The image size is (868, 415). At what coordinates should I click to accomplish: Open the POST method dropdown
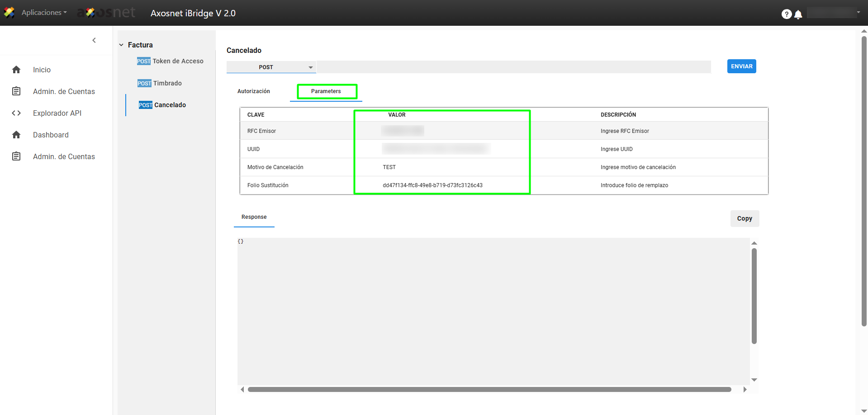click(271, 67)
